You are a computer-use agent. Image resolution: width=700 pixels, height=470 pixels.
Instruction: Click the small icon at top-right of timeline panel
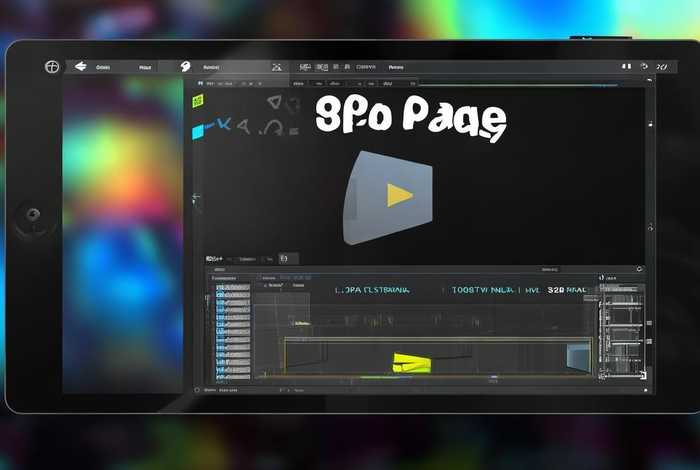pyautogui.click(x=642, y=270)
